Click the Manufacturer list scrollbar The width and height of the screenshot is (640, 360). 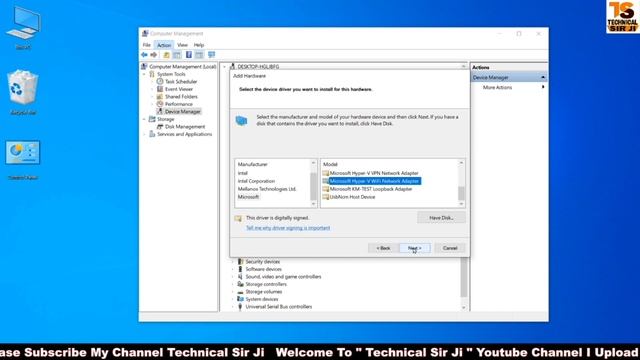[313, 183]
